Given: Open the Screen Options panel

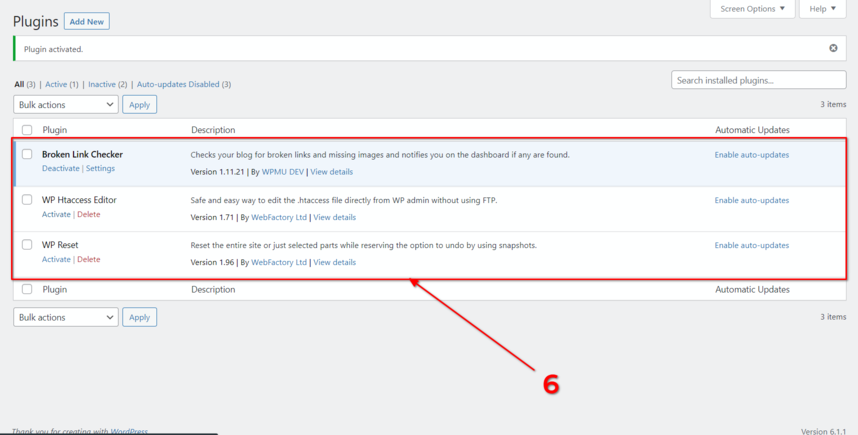Looking at the screenshot, I should click(752, 9).
